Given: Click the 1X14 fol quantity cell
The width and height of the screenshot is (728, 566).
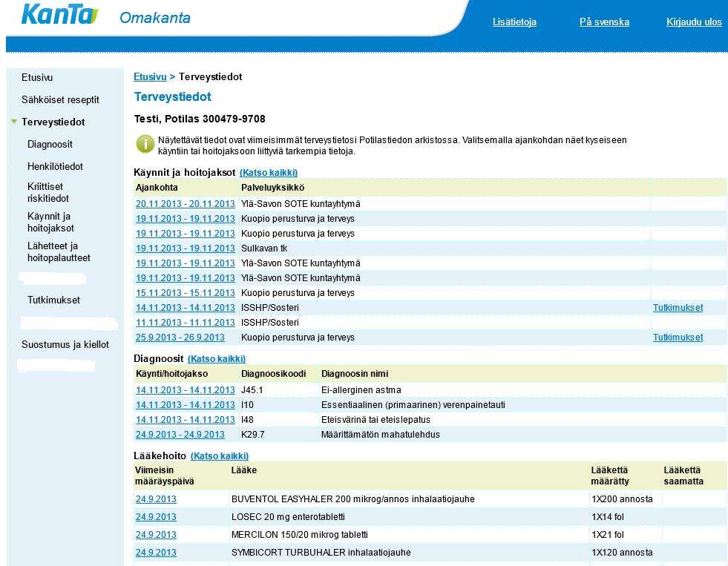Looking at the screenshot, I should point(608,517).
